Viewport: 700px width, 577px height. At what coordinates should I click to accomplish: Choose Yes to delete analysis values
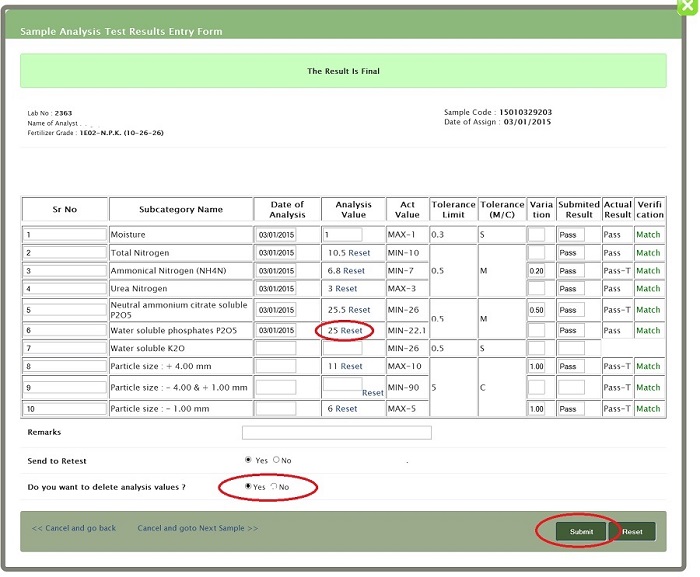pos(248,486)
